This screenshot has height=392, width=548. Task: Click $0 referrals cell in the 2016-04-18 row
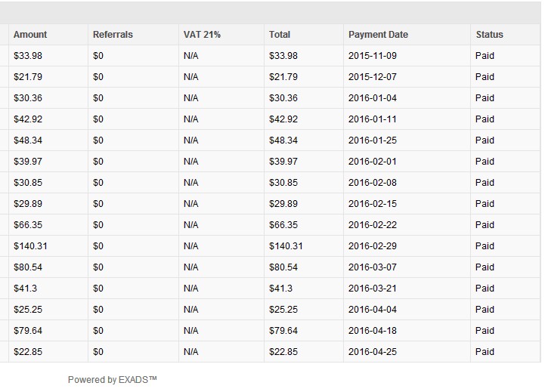98,331
